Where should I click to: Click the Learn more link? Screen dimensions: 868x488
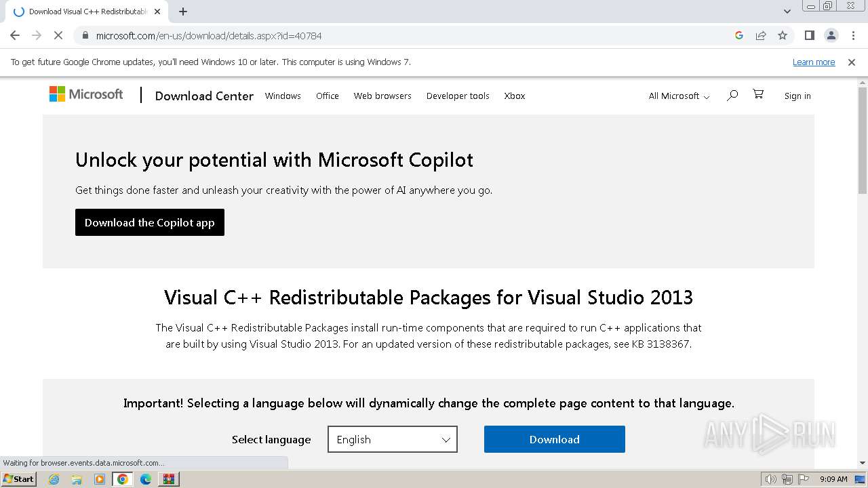point(813,62)
